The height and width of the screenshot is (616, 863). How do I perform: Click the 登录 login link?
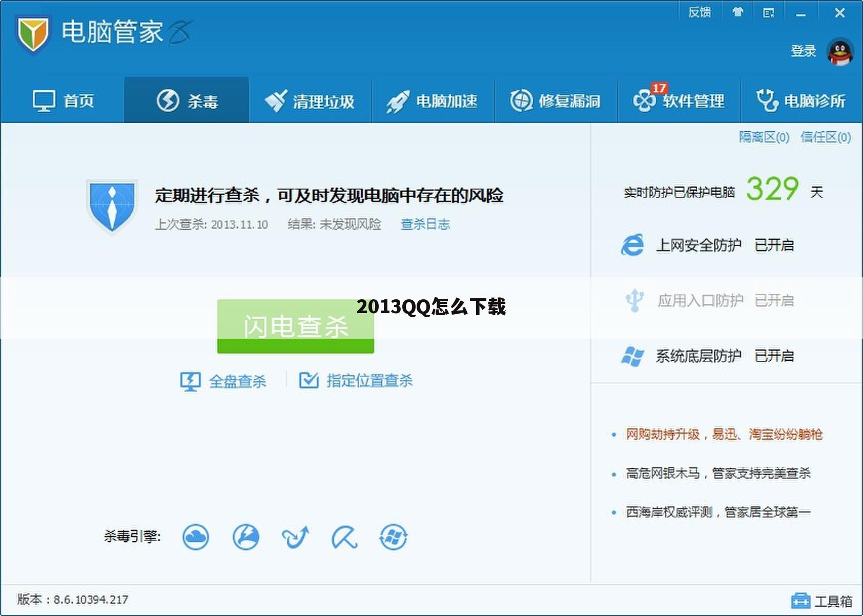click(x=803, y=51)
